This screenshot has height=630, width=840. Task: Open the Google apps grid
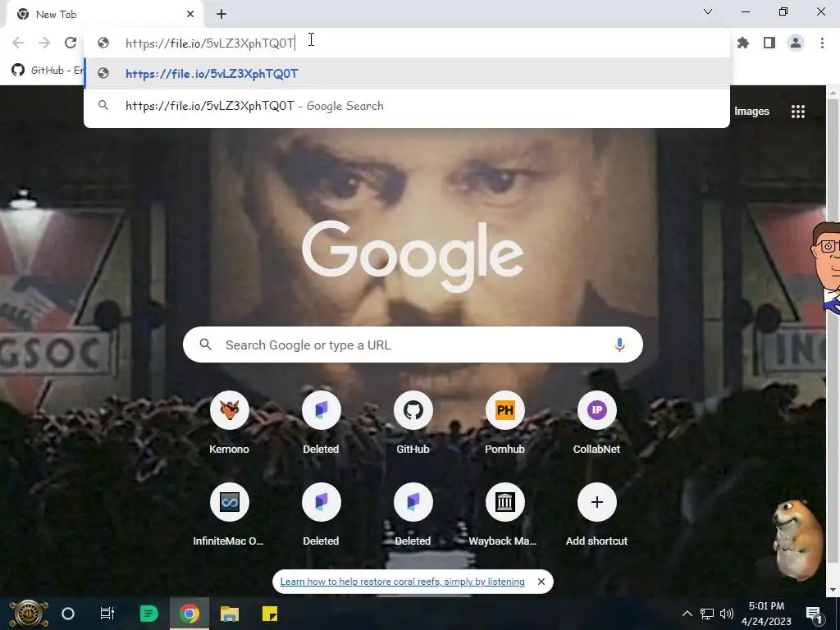tap(798, 112)
